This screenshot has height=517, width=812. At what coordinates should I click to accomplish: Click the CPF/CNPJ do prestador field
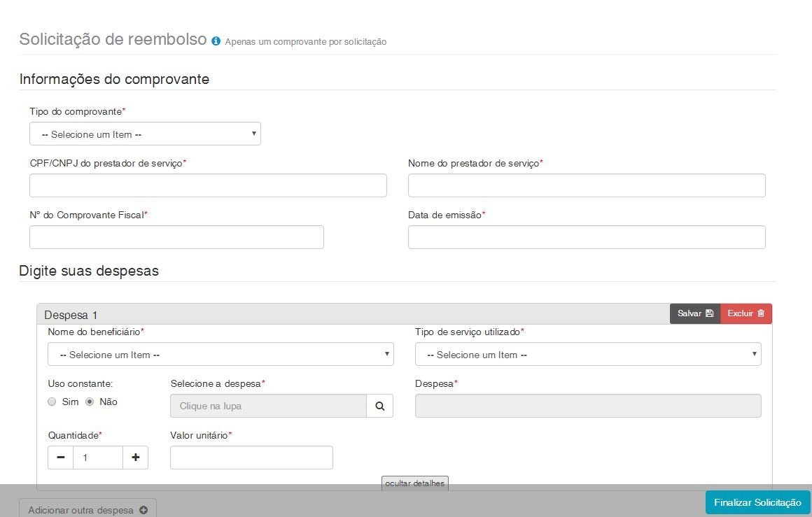coord(208,185)
